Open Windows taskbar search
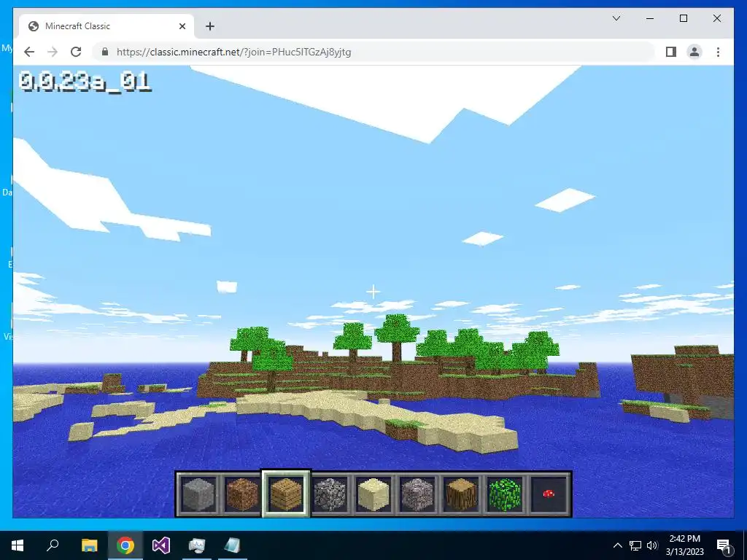Viewport: 747px width, 560px height. click(53, 545)
